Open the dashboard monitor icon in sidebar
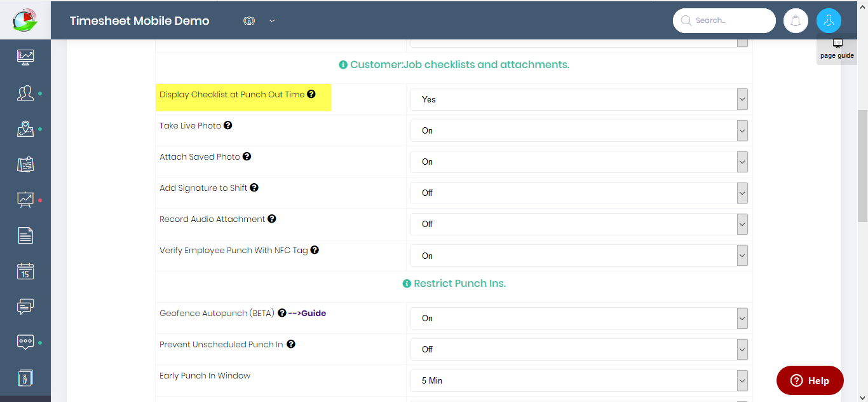868x402 pixels. 25,57
